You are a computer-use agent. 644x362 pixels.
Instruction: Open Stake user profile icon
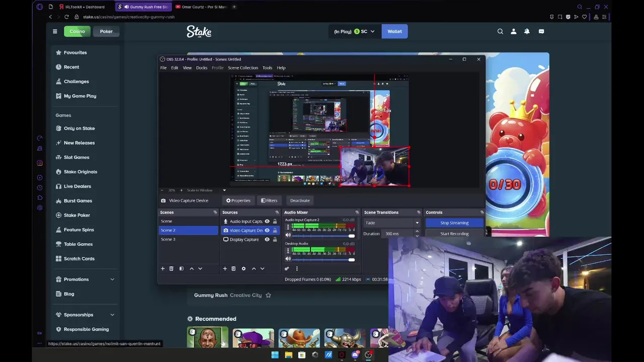tap(514, 31)
